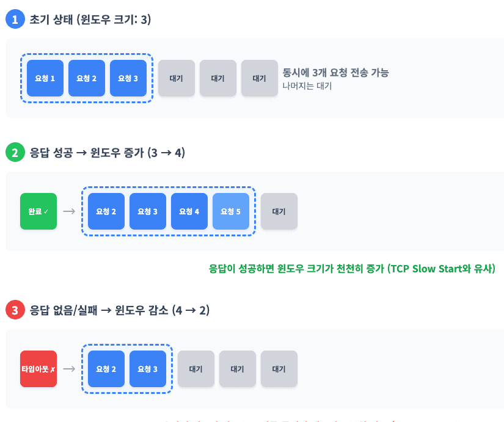
Task: Select the 요청 4 box
Action: [189, 211]
